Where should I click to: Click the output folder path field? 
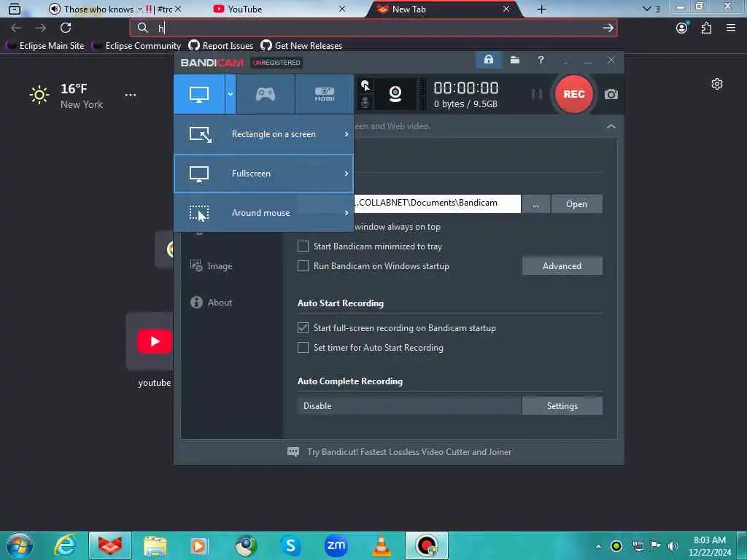[438, 203]
